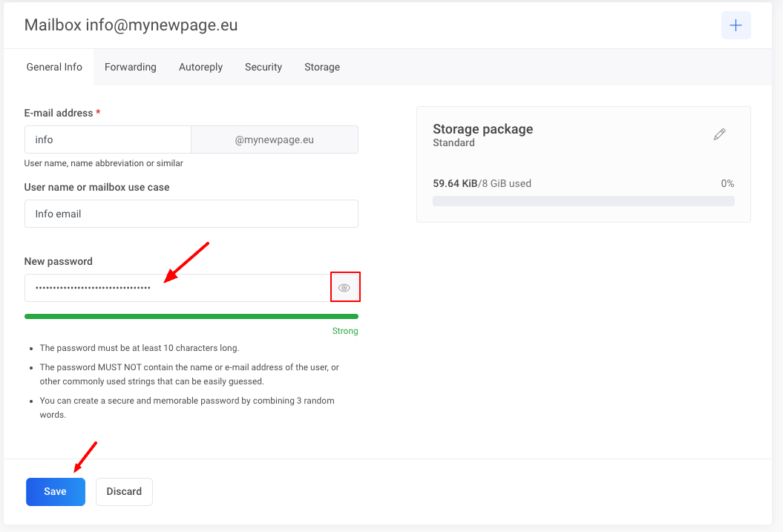Show the password using the eye icon
This screenshot has width=783, height=532.
pos(344,288)
